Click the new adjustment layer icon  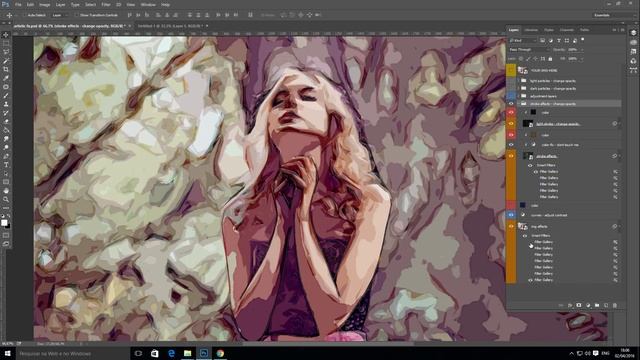(588, 305)
